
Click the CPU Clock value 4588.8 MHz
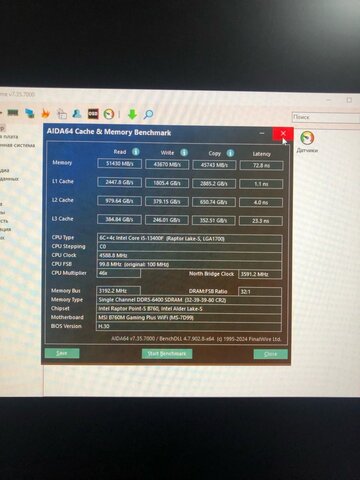tap(190, 256)
